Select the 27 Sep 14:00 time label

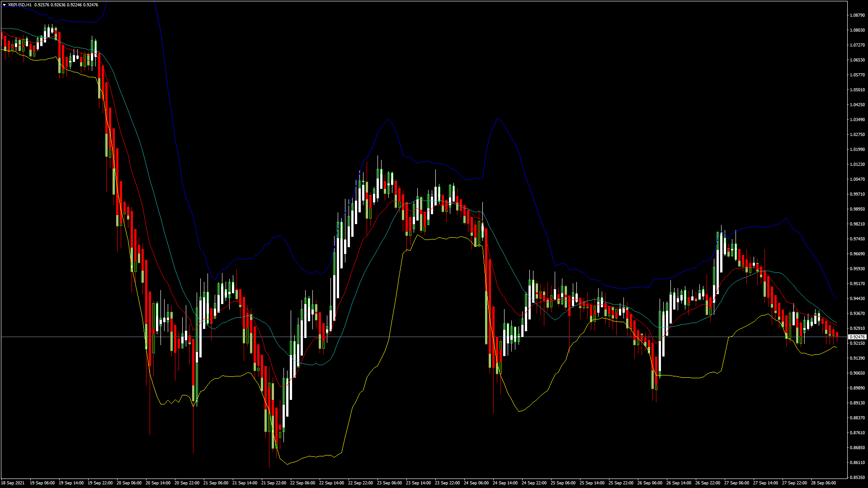pos(765,483)
